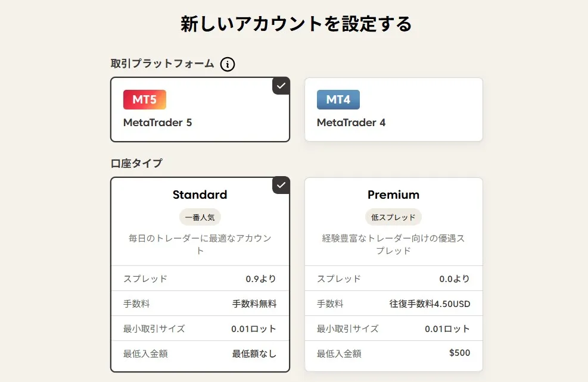Open the 取引プラットフォーム info tooltip icon
This screenshot has height=382, width=588.
click(x=228, y=64)
